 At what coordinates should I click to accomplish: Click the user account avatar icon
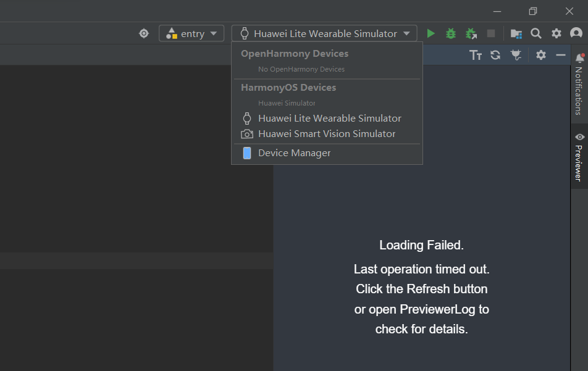tap(576, 33)
